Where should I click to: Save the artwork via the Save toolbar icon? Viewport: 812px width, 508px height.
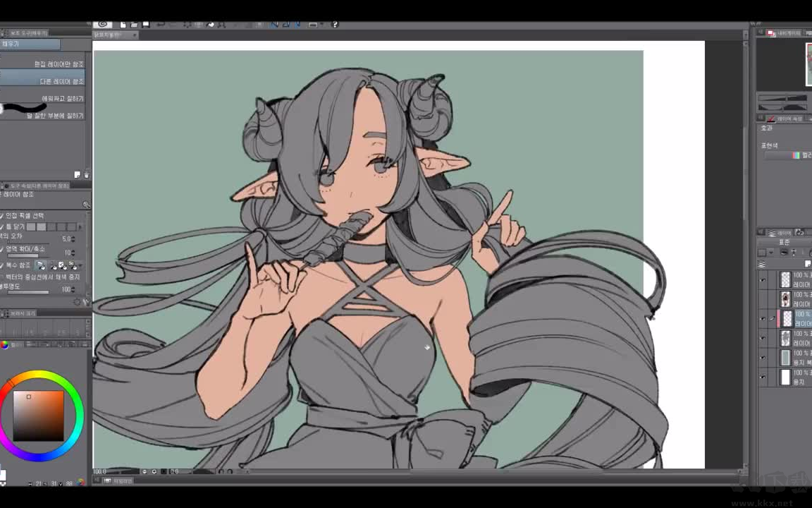click(x=145, y=25)
